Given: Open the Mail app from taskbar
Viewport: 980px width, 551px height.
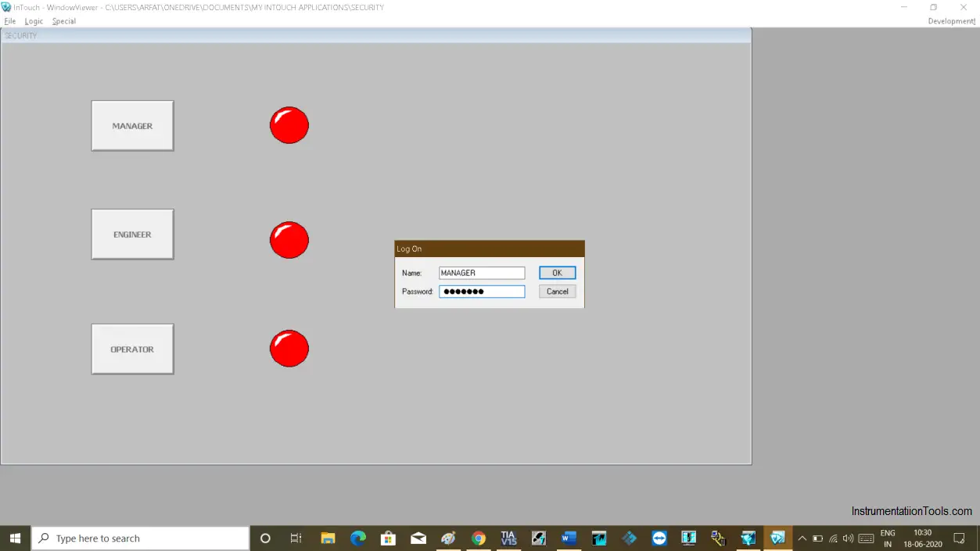Looking at the screenshot, I should click(x=418, y=538).
